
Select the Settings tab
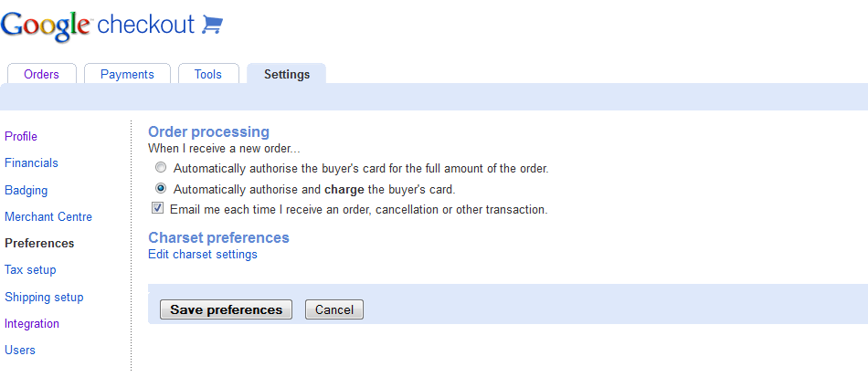287,74
